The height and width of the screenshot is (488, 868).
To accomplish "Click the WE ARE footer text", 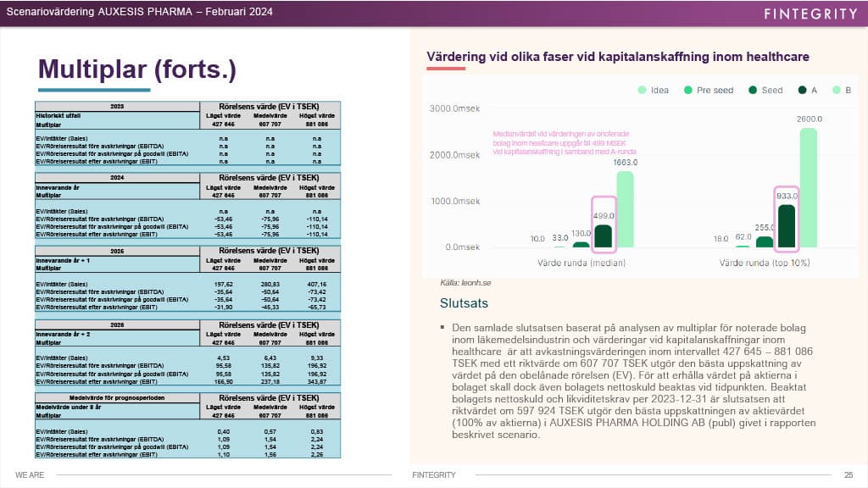I will [30, 474].
